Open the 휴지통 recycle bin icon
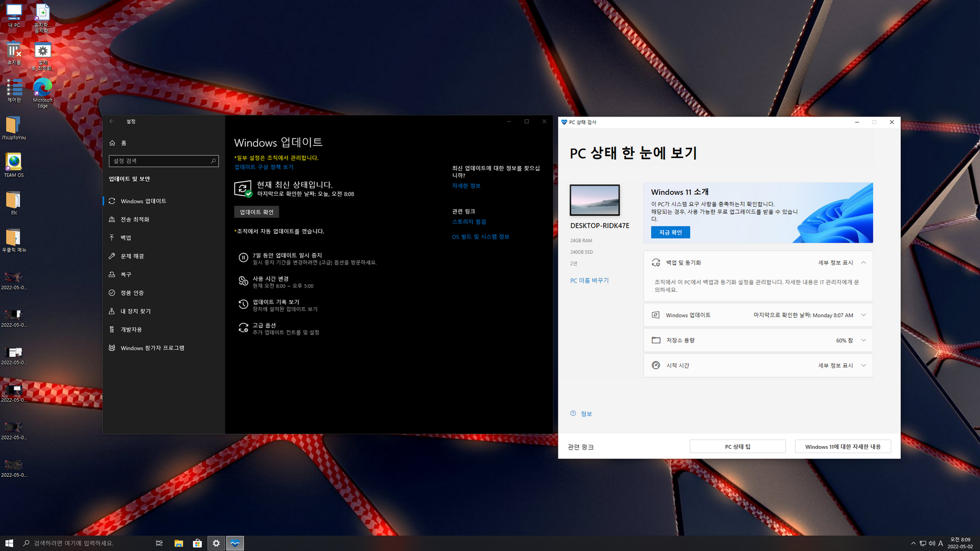Viewport: 980px width, 551px height. click(x=14, y=53)
